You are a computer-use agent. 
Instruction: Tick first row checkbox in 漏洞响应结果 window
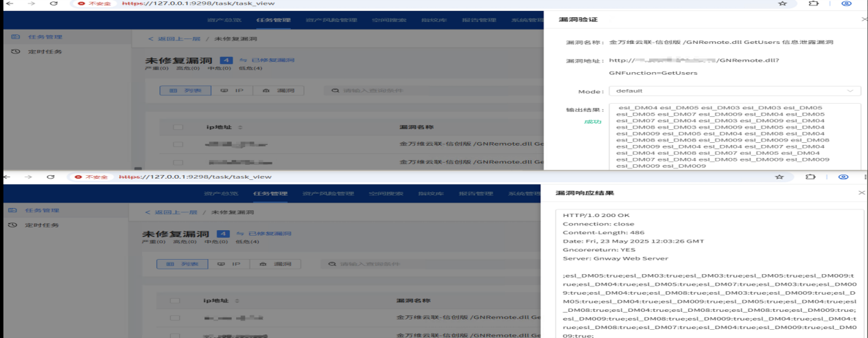175,318
